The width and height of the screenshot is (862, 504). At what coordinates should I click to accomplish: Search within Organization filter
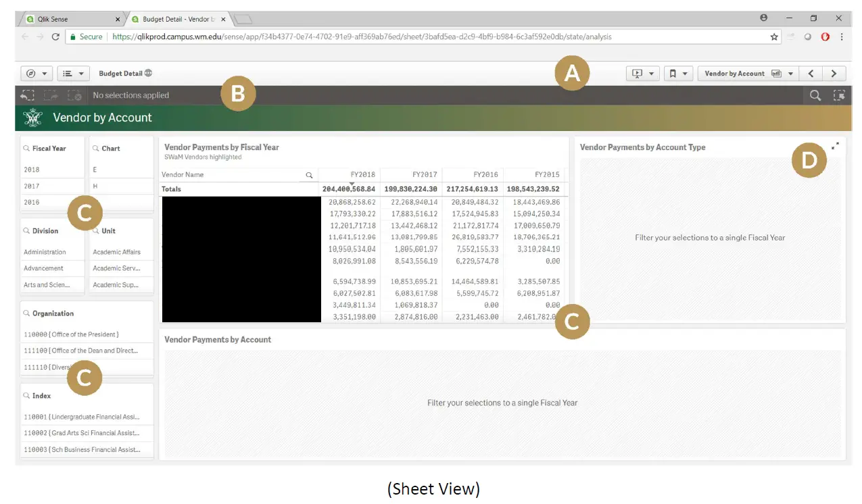tap(26, 313)
